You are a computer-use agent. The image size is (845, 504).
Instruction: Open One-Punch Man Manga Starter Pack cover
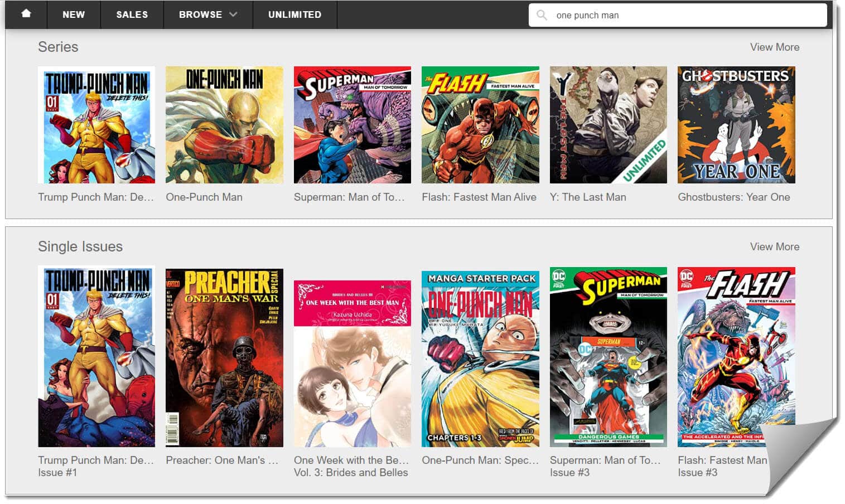(x=480, y=359)
